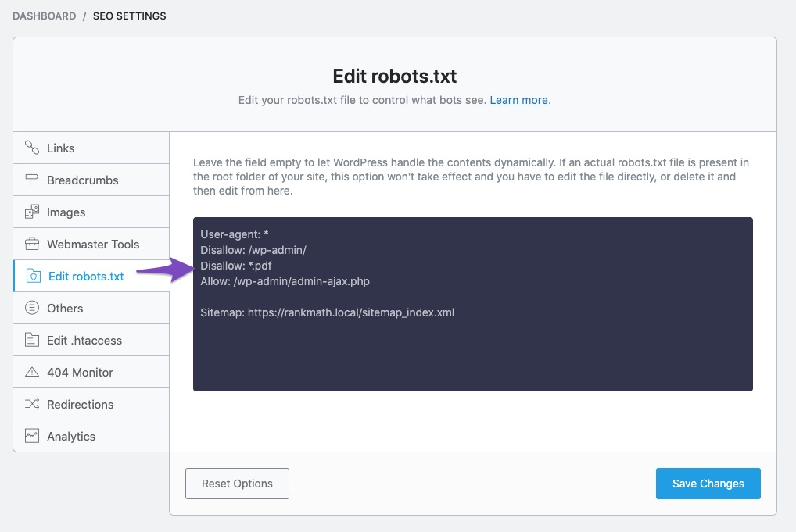Click the Images icon in sidebar
796x532 pixels.
(x=32, y=212)
